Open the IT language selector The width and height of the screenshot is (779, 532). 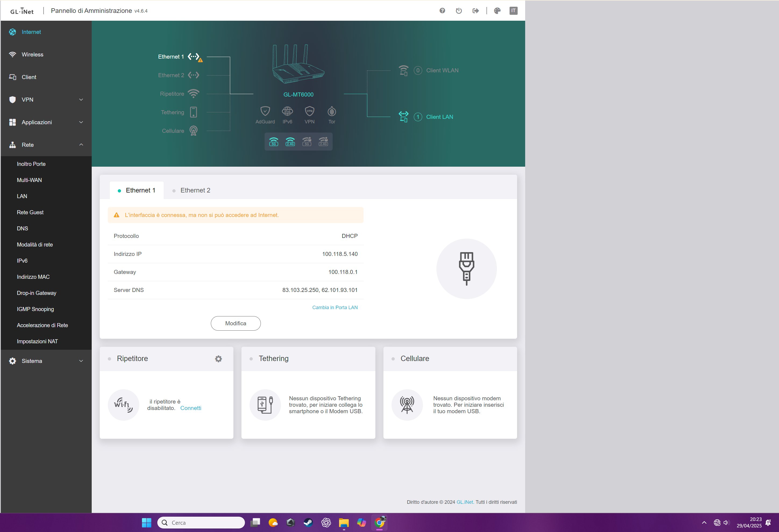[x=513, y=11]
